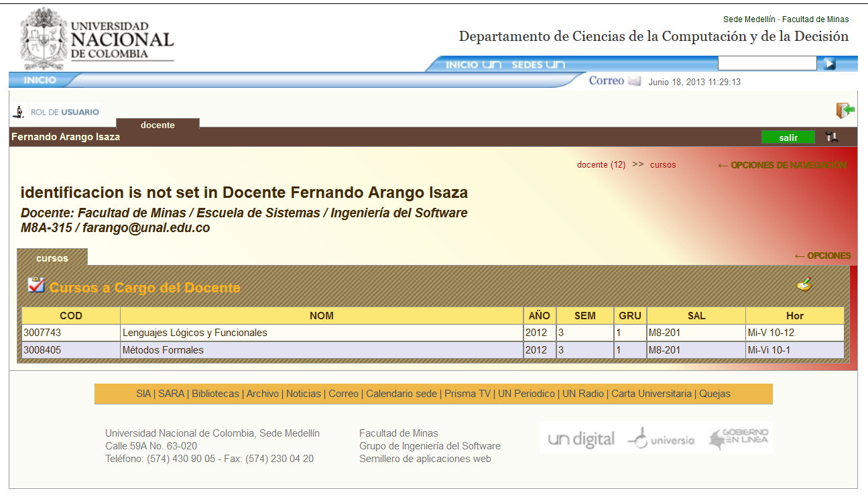The height and width of the screenshot is (499, 868).
Task: Switch to the cursos tab
Action: pos(52,258)
